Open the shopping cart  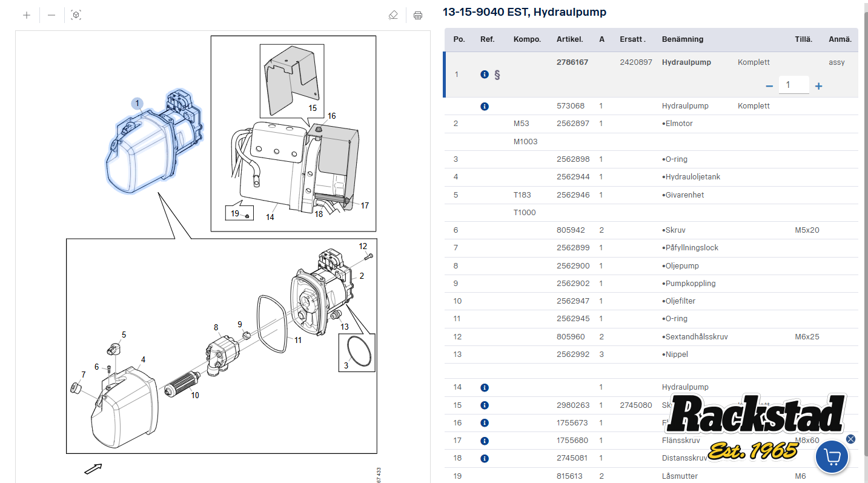832,456
